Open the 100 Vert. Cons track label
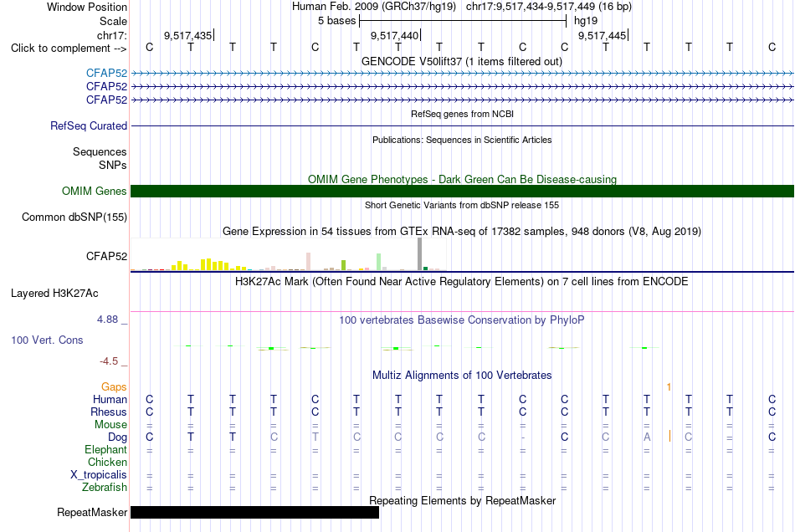This screenshot has height=532, width=795. pos(47,340)
